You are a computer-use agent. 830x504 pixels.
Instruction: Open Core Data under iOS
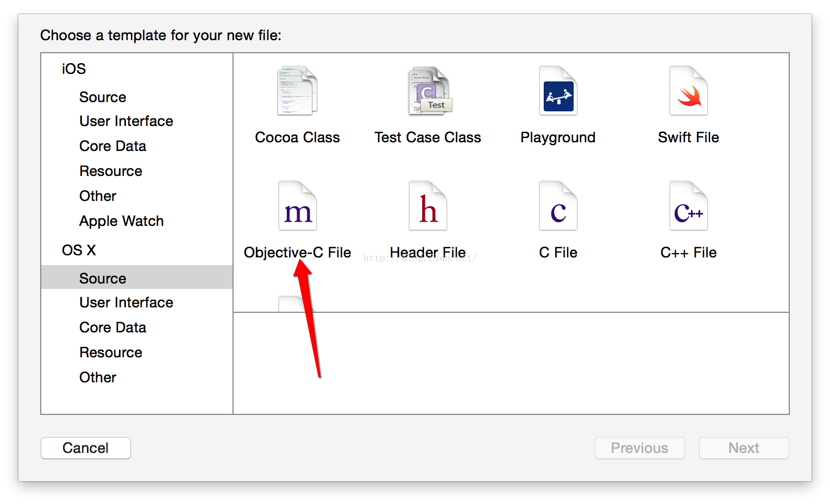coord(112,146)
